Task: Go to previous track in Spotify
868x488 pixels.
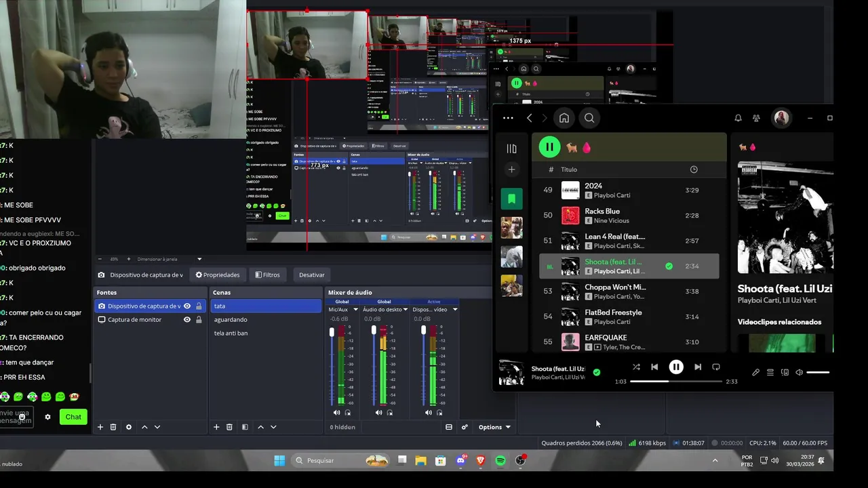Action: point(654,367)
